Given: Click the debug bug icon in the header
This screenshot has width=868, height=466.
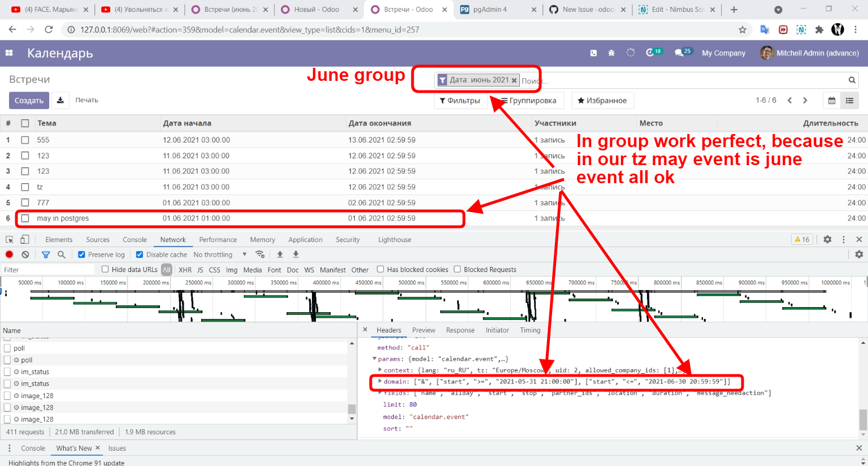Looking at the screenshot, I should tap(611, 52).
